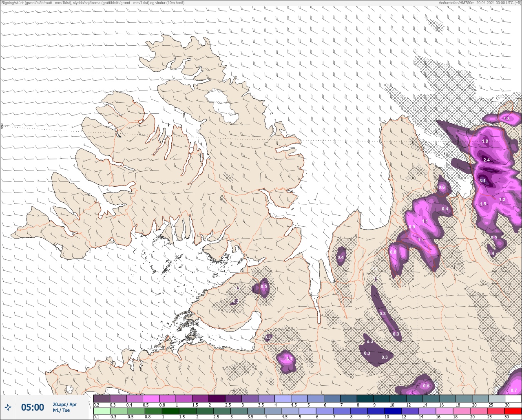Click the 0.8 precipitation value on the map
The width and height of the screenshot is (522, 420).
[393, 252]
